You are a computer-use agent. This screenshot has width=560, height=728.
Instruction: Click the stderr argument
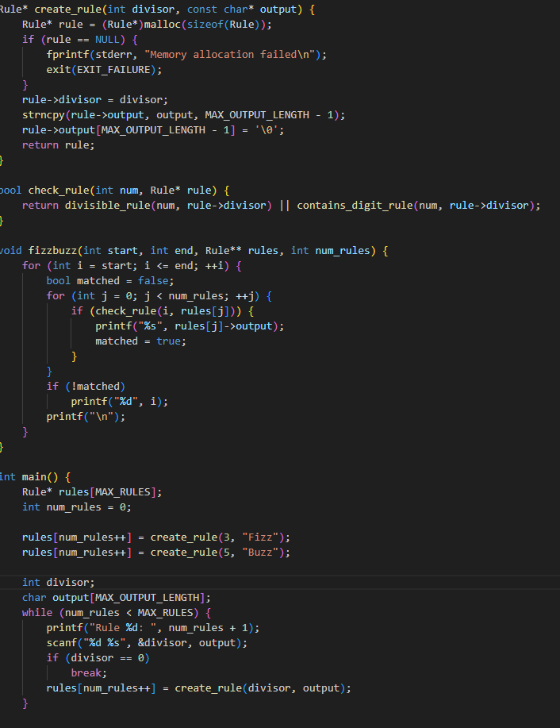tap(113, 54)
